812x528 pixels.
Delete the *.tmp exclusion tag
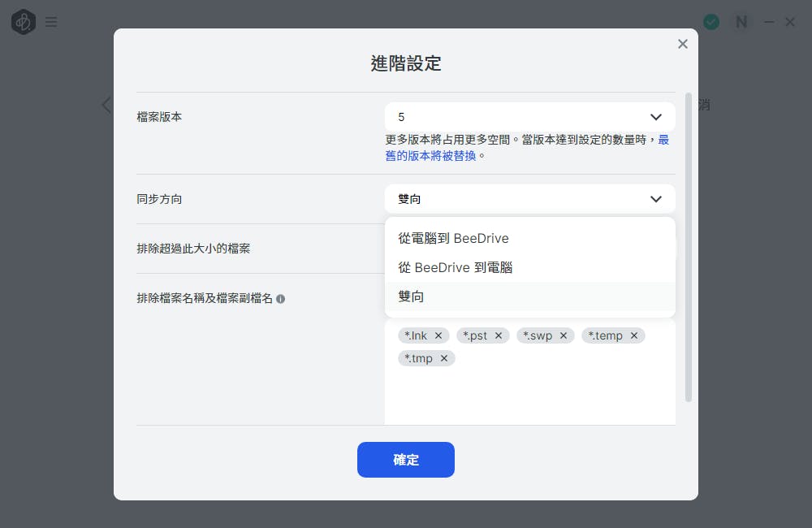(x=444, y=358)
